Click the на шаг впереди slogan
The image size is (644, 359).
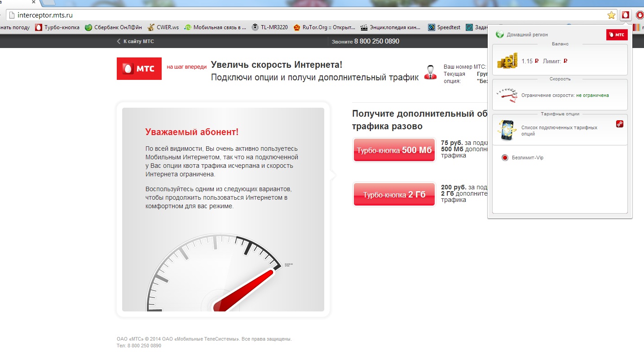click(x=186, y=67)
